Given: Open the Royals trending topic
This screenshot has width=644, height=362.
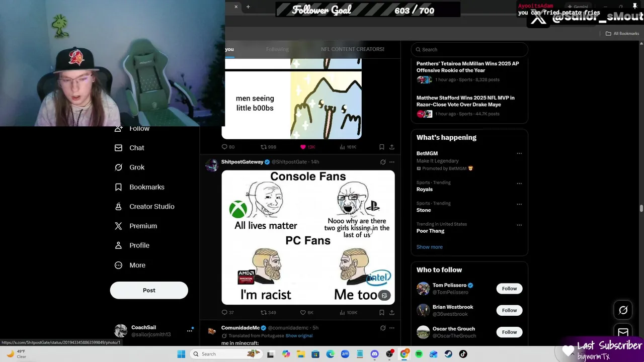Looking at the screenshot, I should [x=424, y=190].
